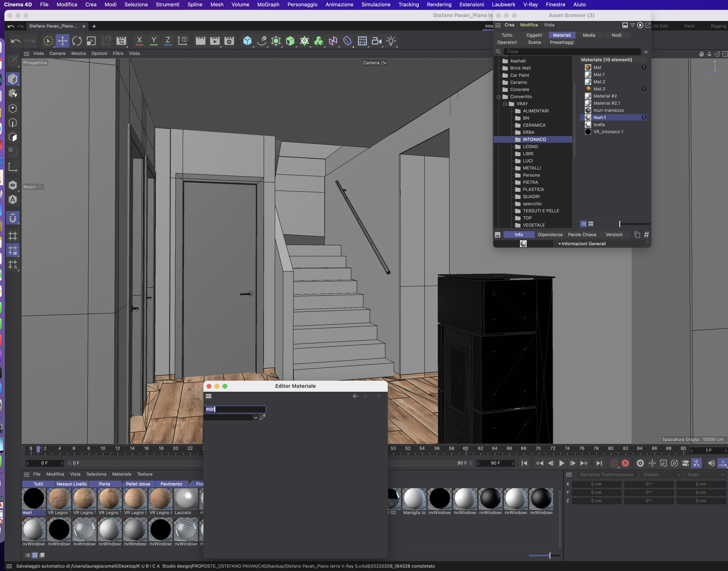728x571 pixels.
Task: Toggle the Z axis lock
Action: (x=168, y=41)
